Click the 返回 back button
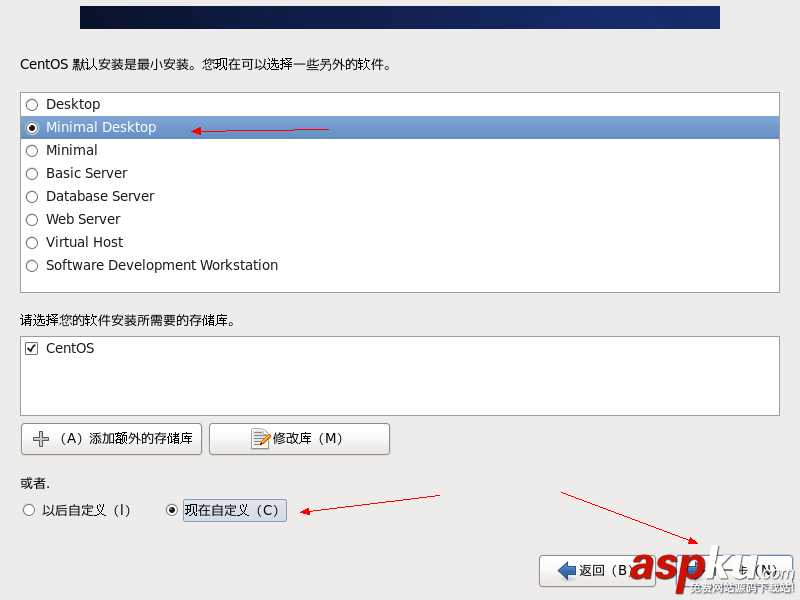 (x=597, y=570)
